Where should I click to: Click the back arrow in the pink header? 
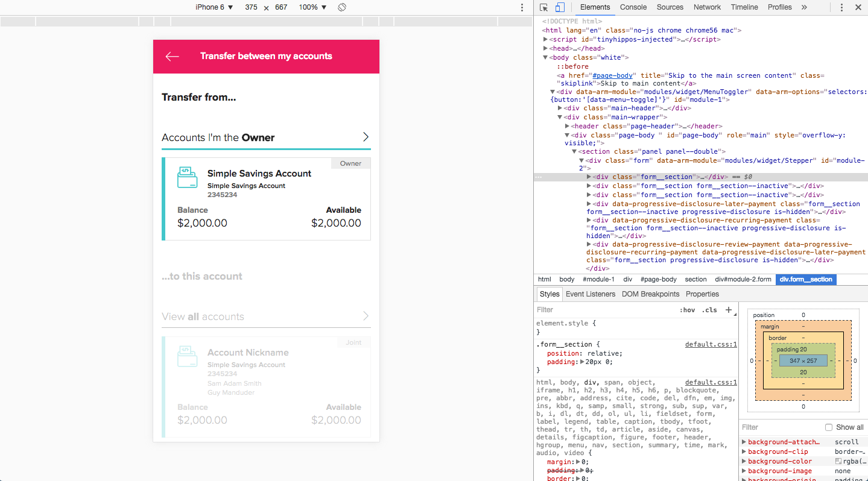point(173,56)
